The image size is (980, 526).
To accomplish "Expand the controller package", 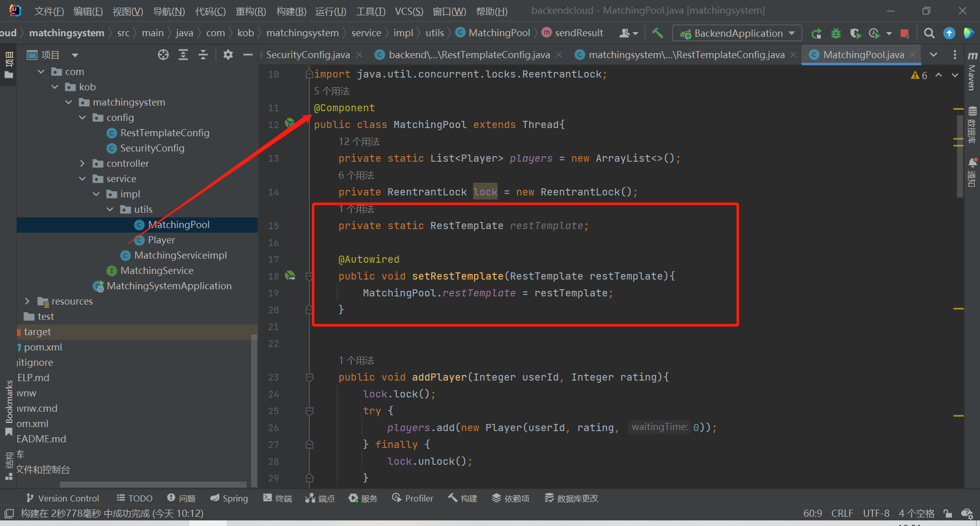I will pyautogui.click(x=83, y=163).
